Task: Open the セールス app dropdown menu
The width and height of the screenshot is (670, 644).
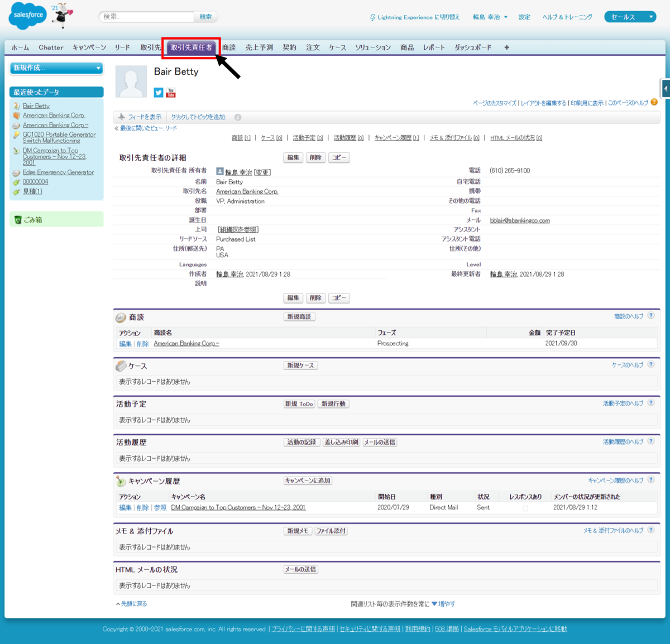Action: point(630,17)
